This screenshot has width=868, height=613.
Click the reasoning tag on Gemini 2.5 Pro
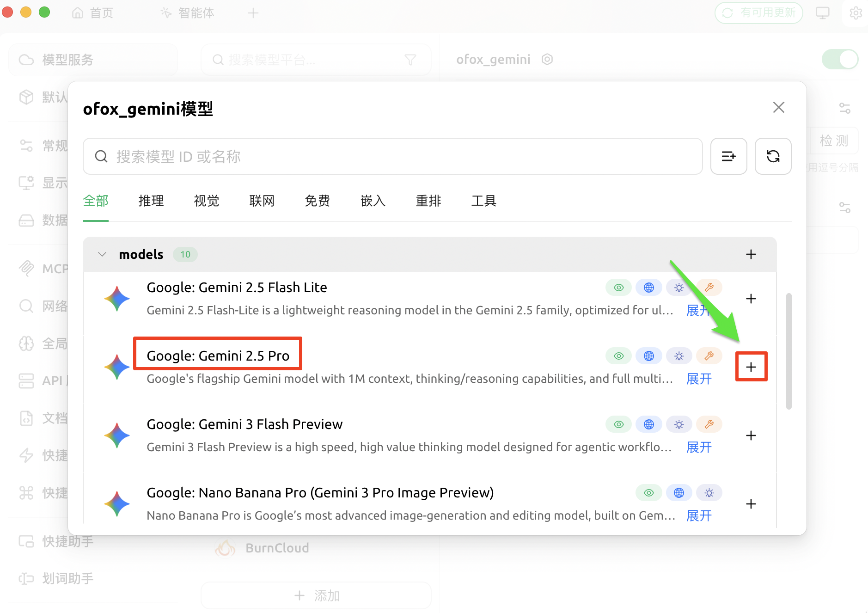tap(679, 356)
